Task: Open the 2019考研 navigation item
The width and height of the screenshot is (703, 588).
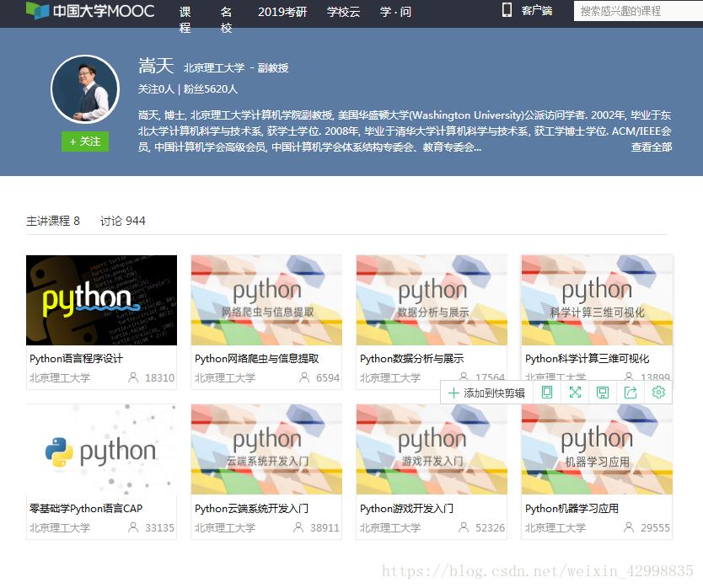Action: pos(282,12)
